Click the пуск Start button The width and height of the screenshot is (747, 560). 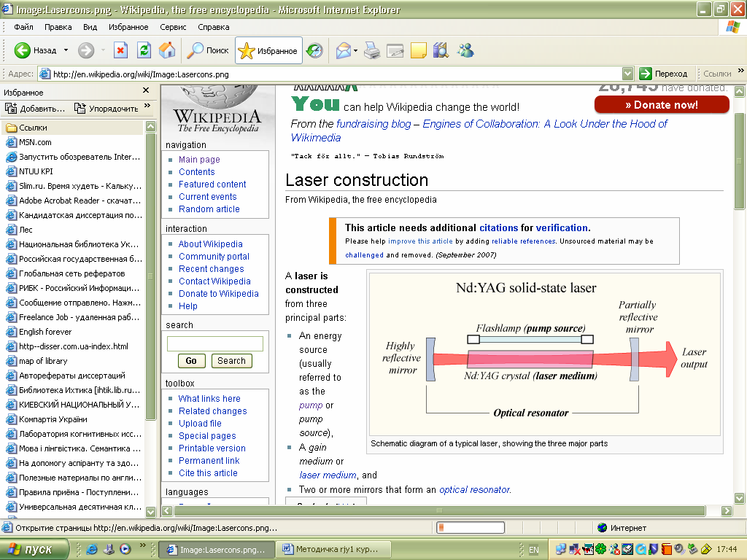click(34, 550)
